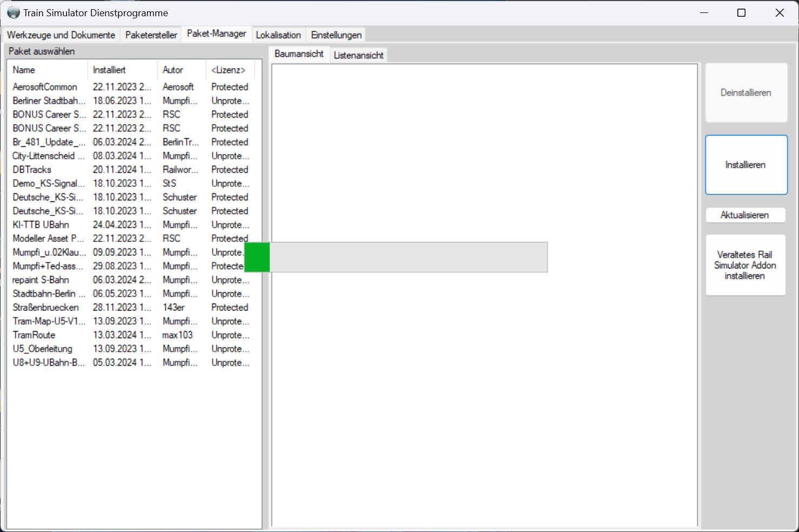The image size is (799, 532).
Task: Click the Unprote... license cell for TramRoute
Action: (x=230, y=335)
